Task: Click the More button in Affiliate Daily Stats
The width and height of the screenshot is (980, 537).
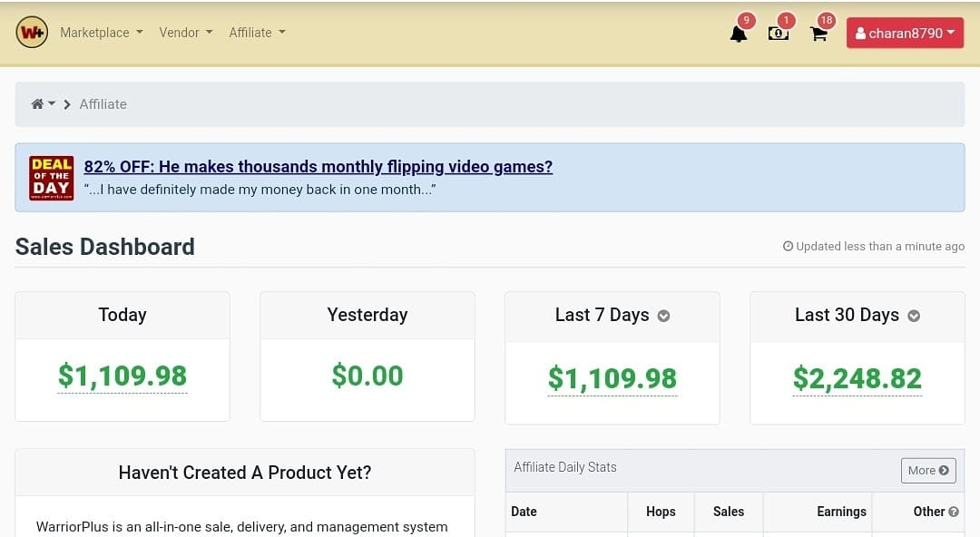Action: point(928,470)
